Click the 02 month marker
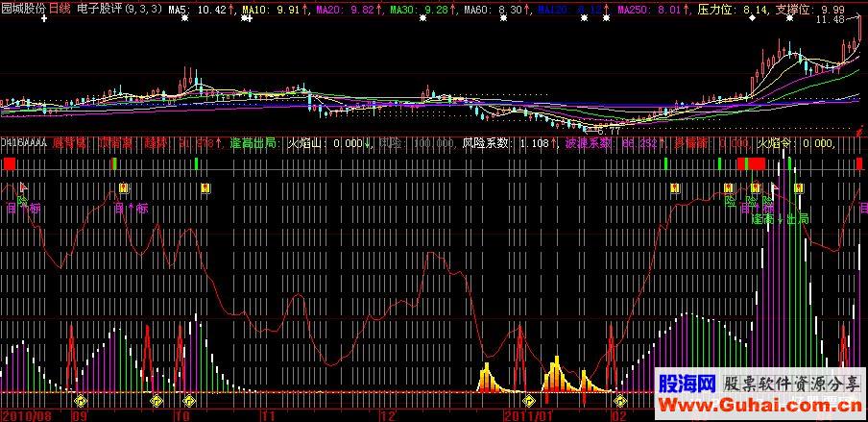The image size is (868, 422). [618, 416]
